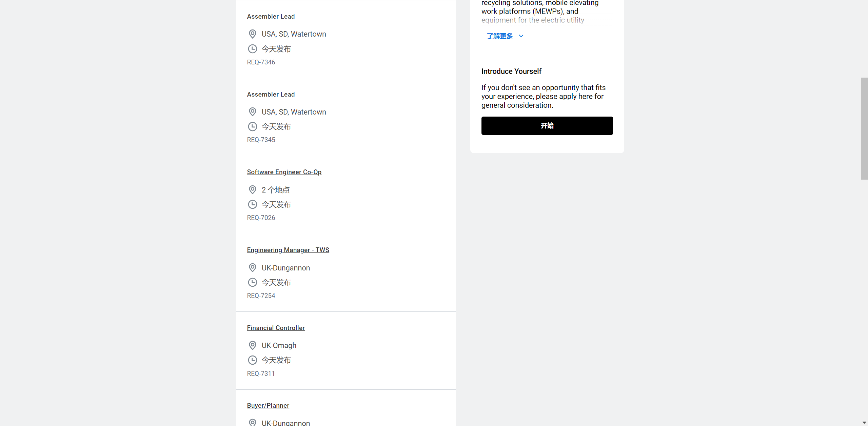The width and height of the screenshot is (868, 426).
Task: Click location pin for REQ-7345 Watertown job
Action: (252, 112)
